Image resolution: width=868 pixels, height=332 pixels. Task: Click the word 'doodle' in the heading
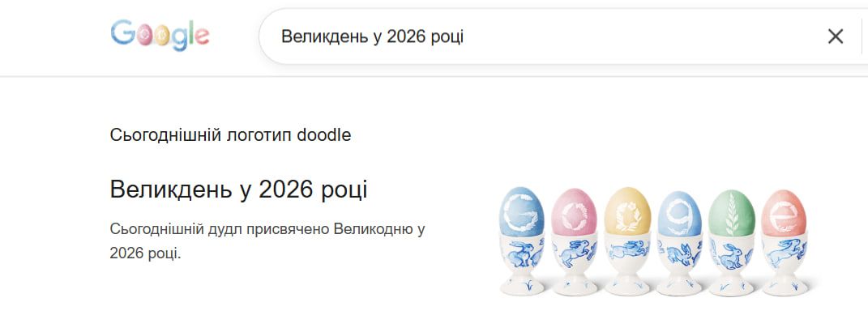coord(324,135)
